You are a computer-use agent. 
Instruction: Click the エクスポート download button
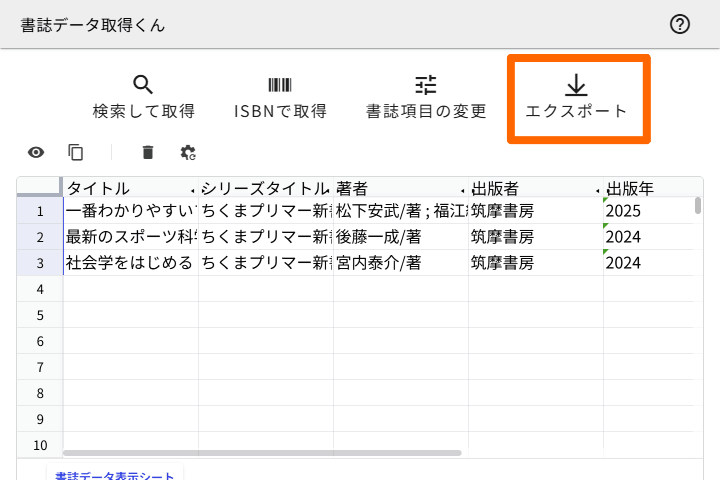(578, 97)
